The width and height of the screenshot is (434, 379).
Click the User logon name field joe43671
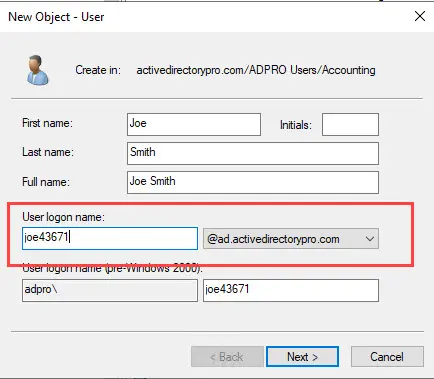(110, 238)
